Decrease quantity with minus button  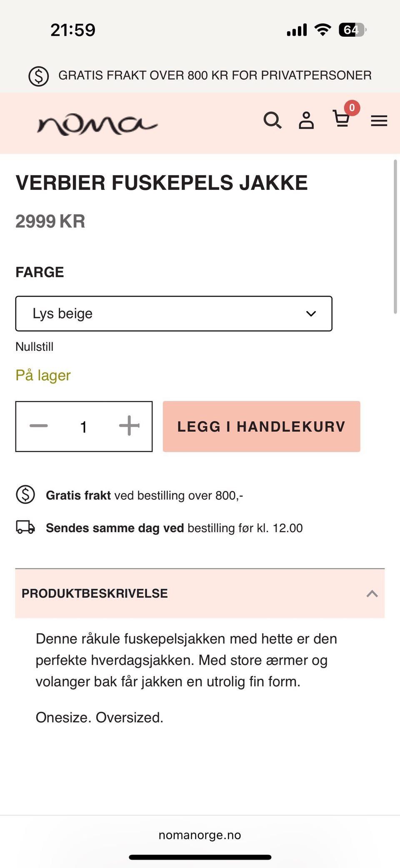[x=39, y=426]
